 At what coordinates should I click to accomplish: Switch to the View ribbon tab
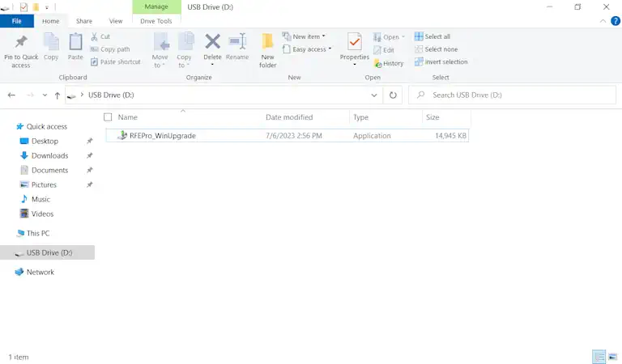(116, 21)
